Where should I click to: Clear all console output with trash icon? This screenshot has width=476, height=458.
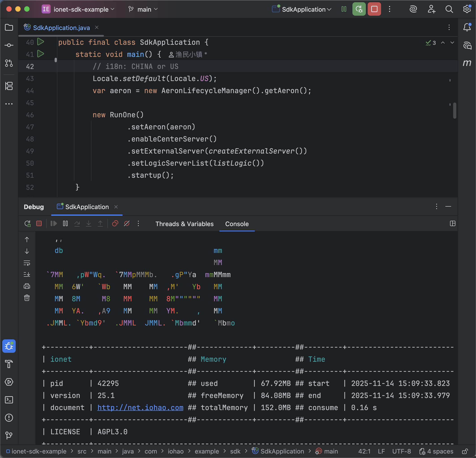point(27,298)
